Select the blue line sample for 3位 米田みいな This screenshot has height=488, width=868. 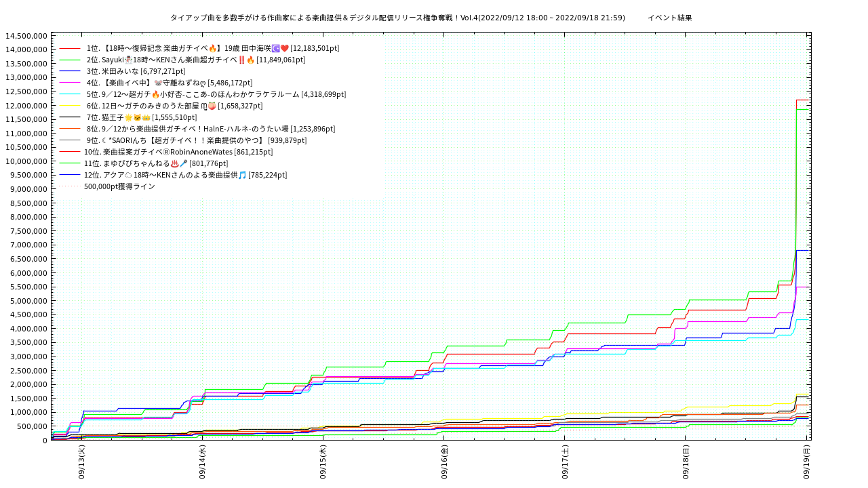pyautogui.click(x=70, y=71)
